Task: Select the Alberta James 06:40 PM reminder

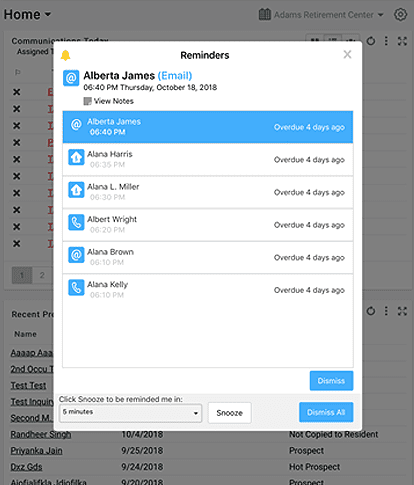Action: pos(208,127)
